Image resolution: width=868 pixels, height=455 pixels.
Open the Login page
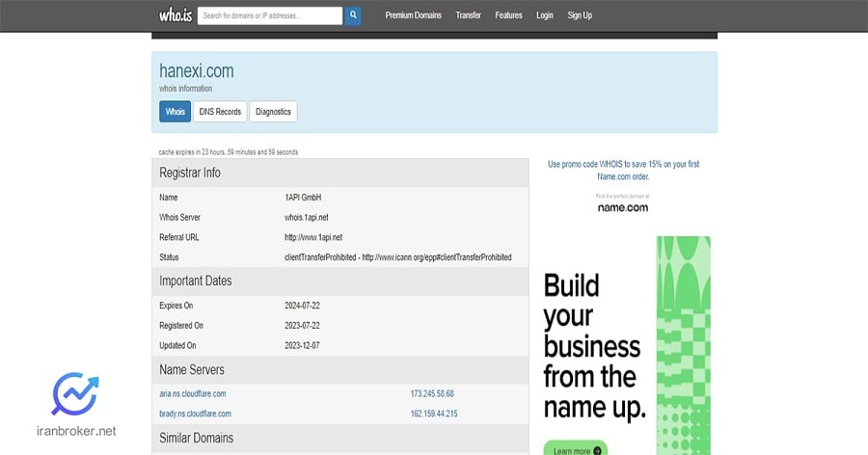545,15
